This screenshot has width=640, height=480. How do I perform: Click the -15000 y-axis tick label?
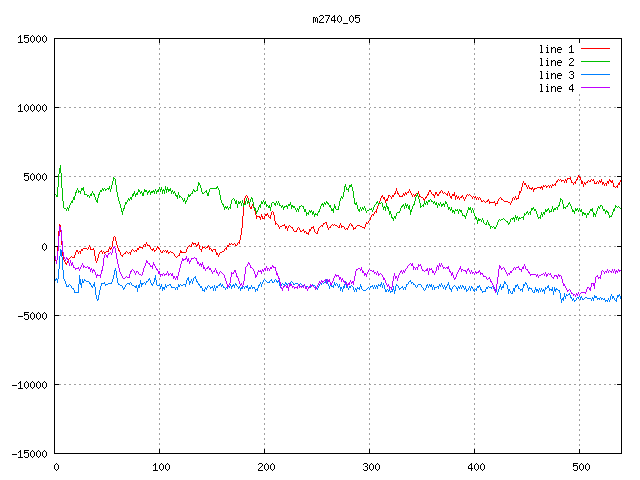coord(29,453)
